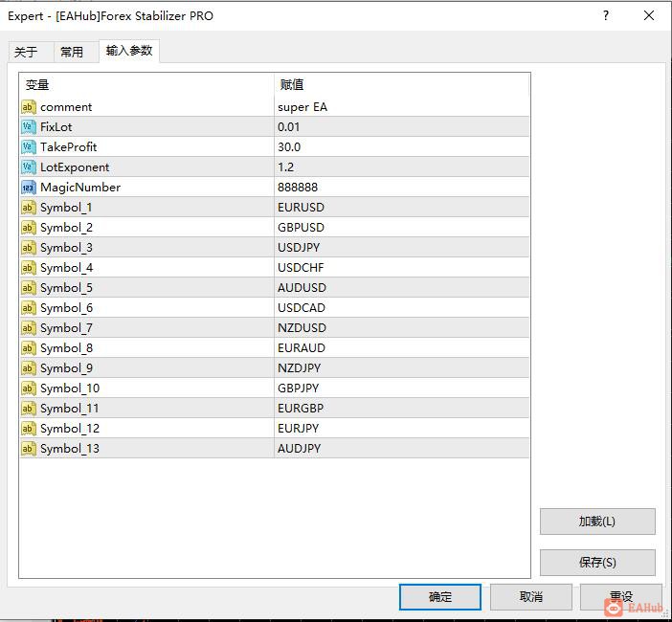The image size is (672, 622).
Task: Select the USDJPY value cell
Action: [x=402, y=248]
